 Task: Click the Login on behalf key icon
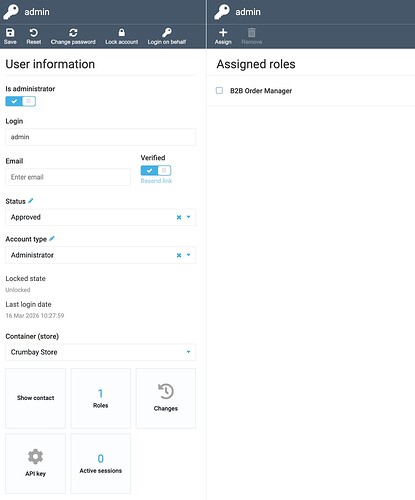167,32
